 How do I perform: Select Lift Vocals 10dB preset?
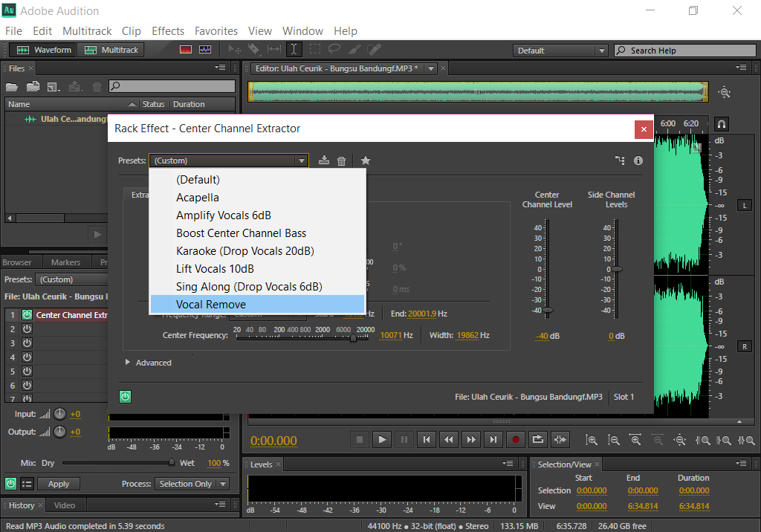[257, 269]
